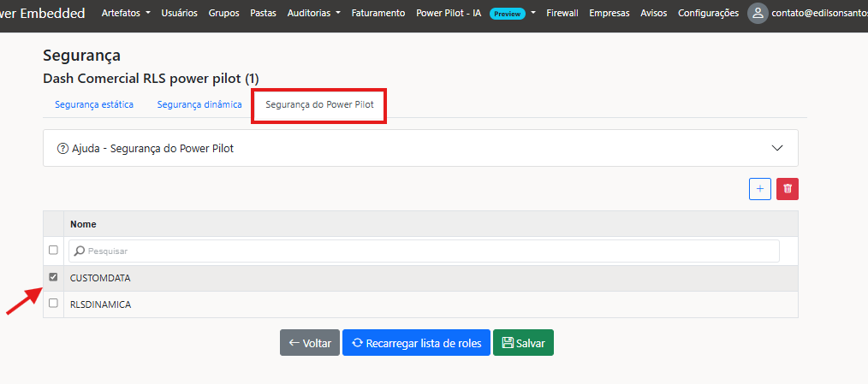Open the Power Pilot - IA dropdown arrow
Screen dimensions: 868x384
point(533,14)
